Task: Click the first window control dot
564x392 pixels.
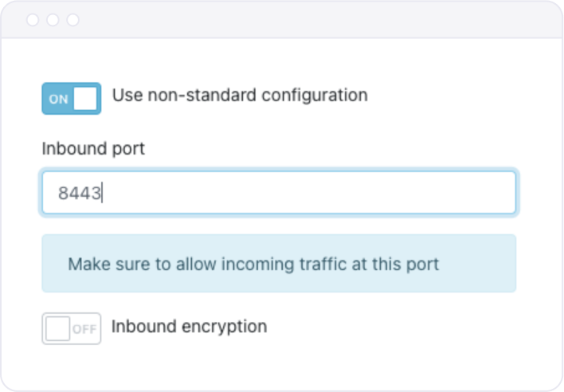Action: tap(33, 20)
